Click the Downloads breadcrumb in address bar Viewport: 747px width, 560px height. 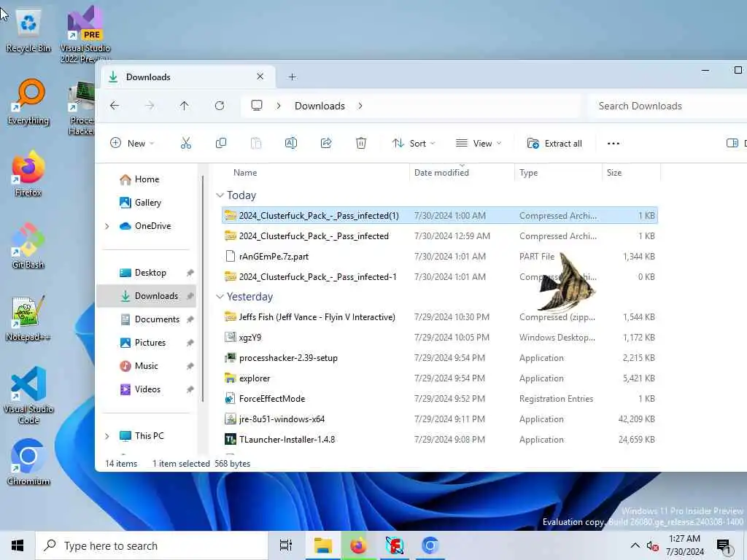[320, 106]
